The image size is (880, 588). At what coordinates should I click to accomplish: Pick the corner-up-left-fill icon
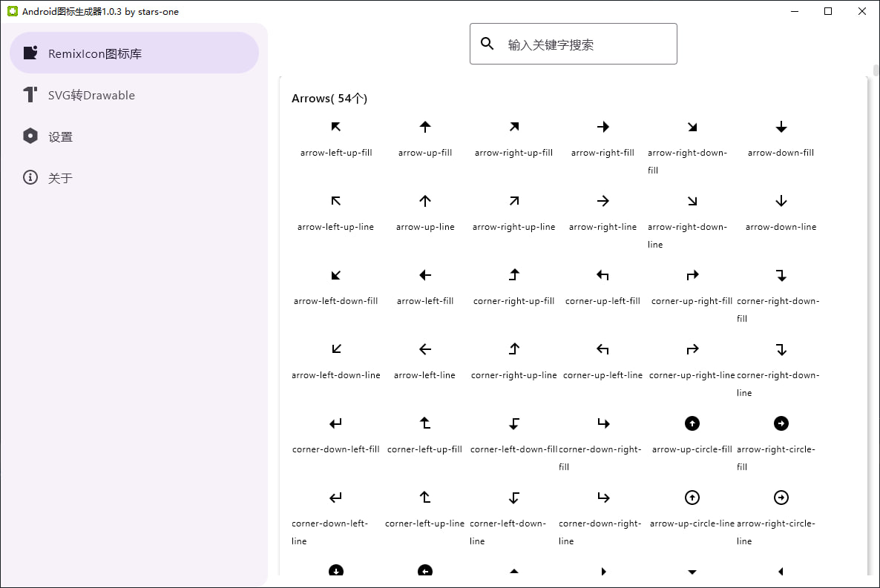pos(602,275)
